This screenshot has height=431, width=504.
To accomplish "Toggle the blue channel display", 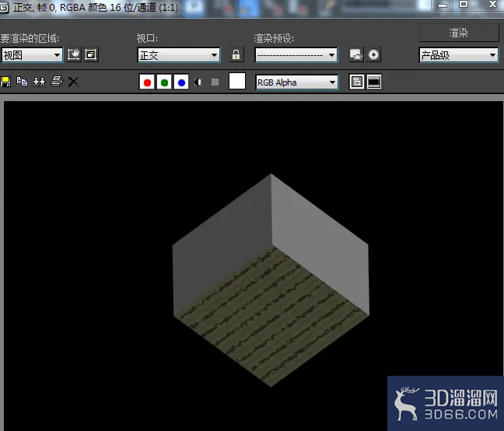I will coord(181,82).
